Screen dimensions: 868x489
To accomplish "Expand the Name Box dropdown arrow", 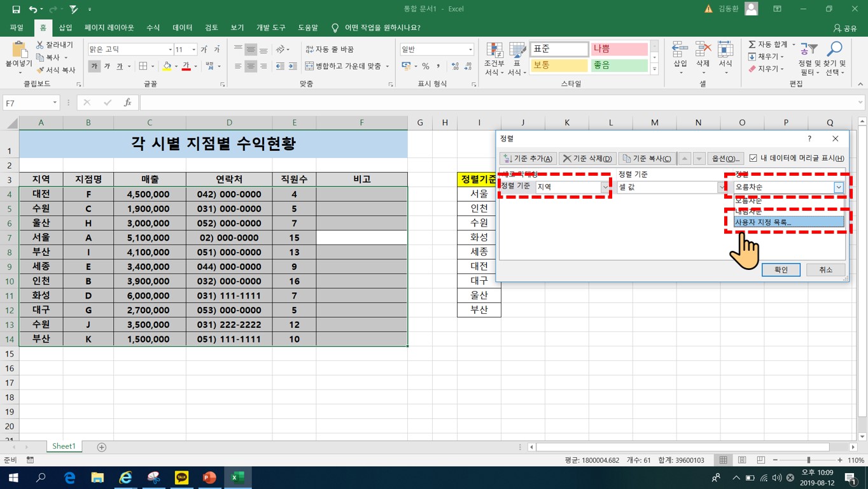I will (55, 103).
